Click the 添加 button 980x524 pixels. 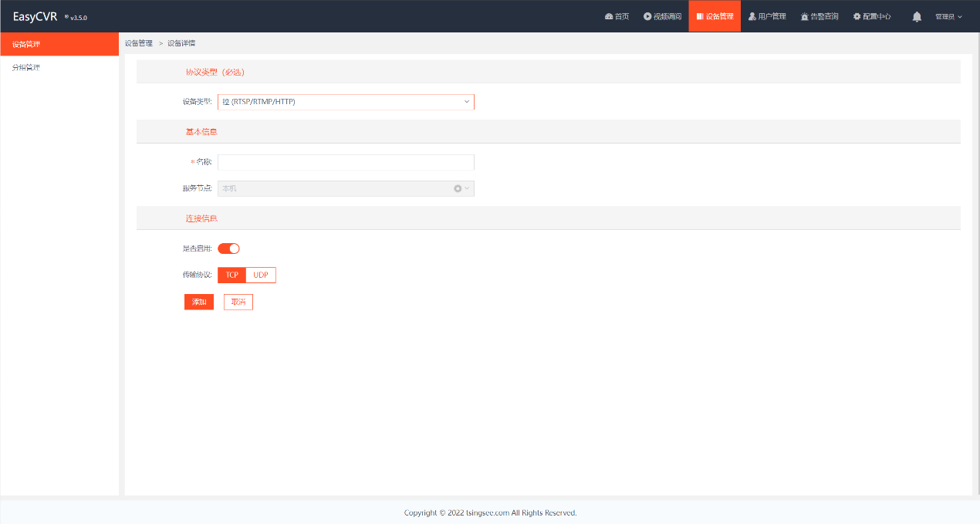pyautogui.click(x=199, y=302)
